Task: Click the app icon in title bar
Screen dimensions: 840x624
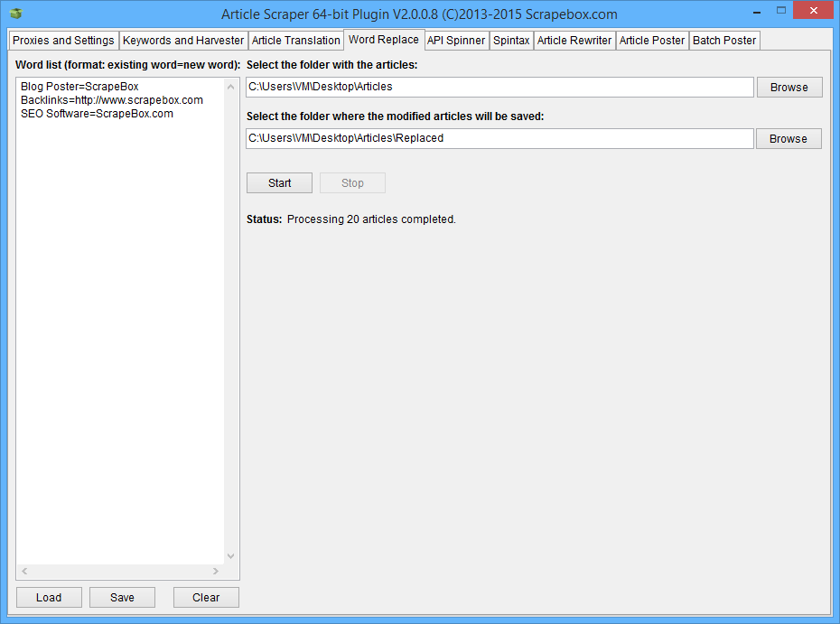Action: click(x=15, y=14)
